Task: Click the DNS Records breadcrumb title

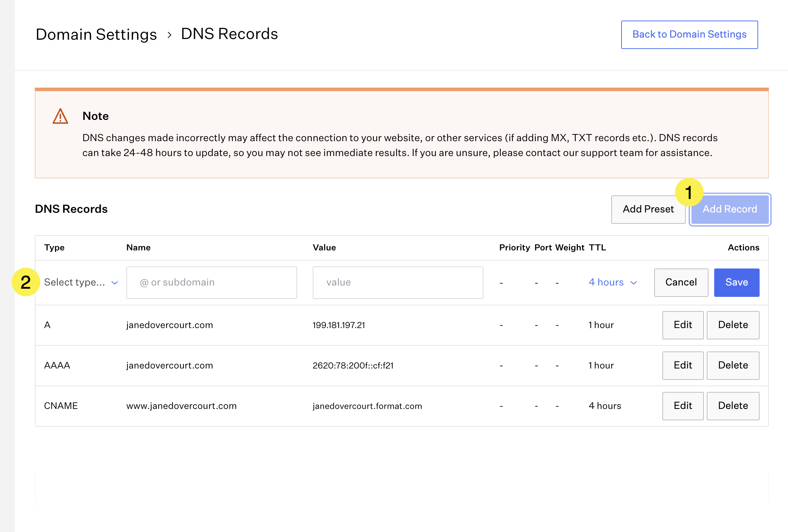Action: (229, 34)
